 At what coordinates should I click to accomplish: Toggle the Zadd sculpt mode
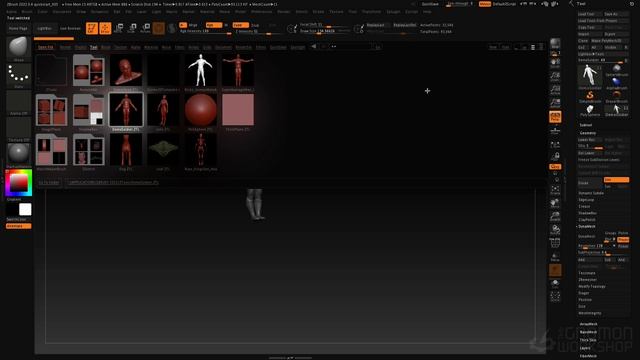click(240, 25)
